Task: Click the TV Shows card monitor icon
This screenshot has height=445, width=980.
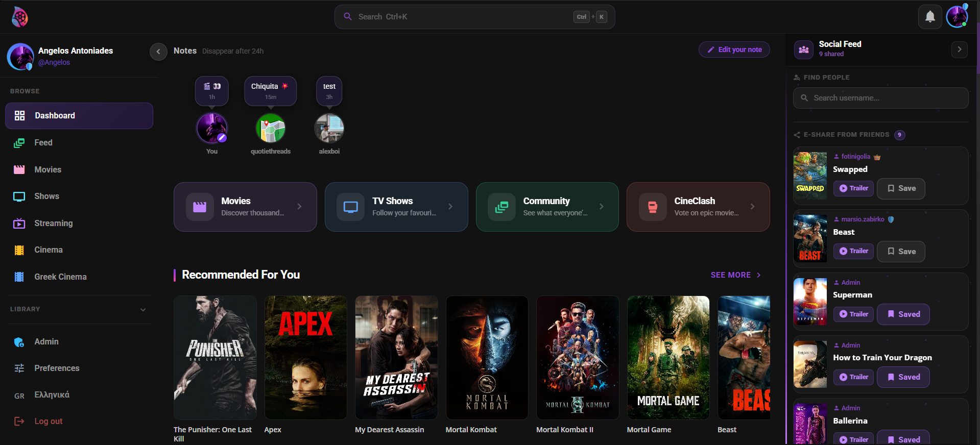Action: click(351, 207)
